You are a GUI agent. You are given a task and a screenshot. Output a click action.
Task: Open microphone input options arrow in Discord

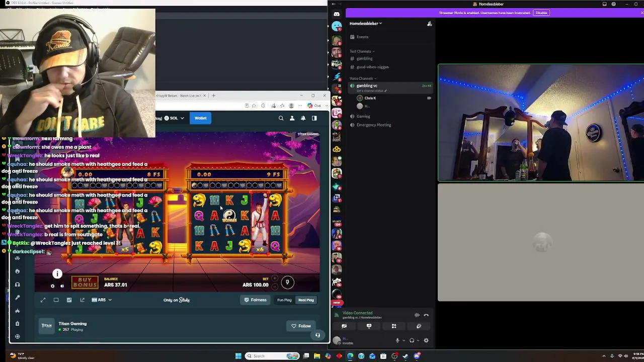404,340
